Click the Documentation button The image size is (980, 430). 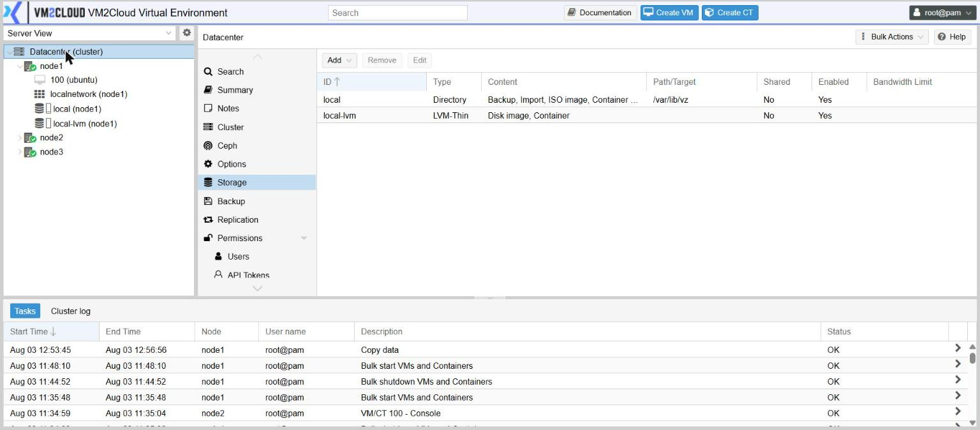[x=600, y=13]
